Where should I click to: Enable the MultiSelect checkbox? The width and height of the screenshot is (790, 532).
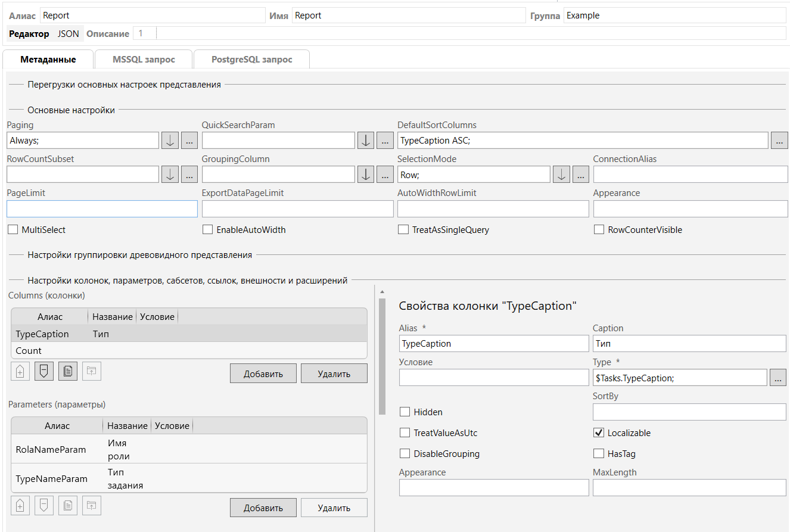tap(12, 229)
